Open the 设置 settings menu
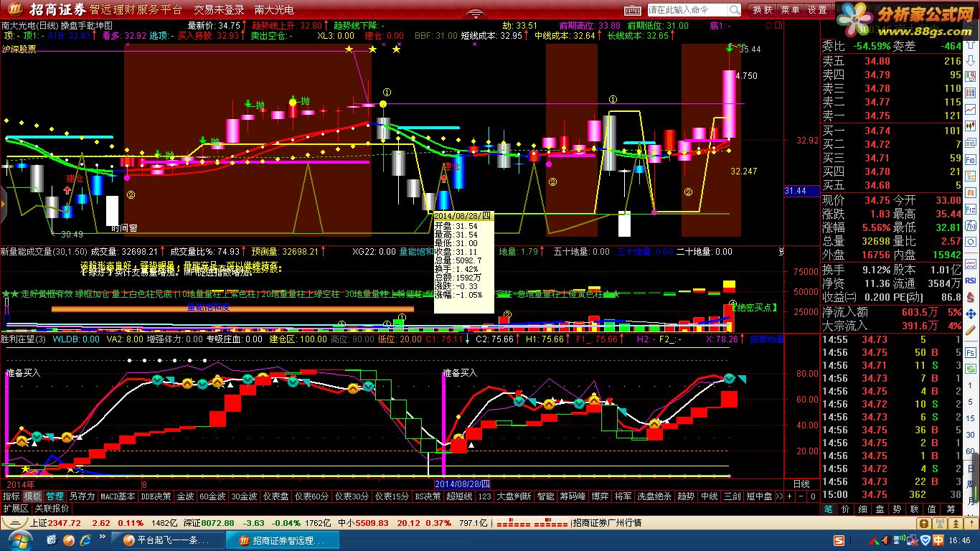Image resolution: width=980 pixels, height=551 pixels. click(818, 10)
